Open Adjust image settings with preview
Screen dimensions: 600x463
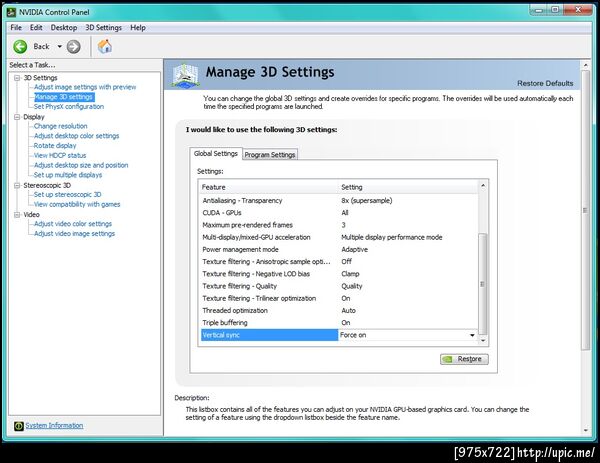coord(85,87)
